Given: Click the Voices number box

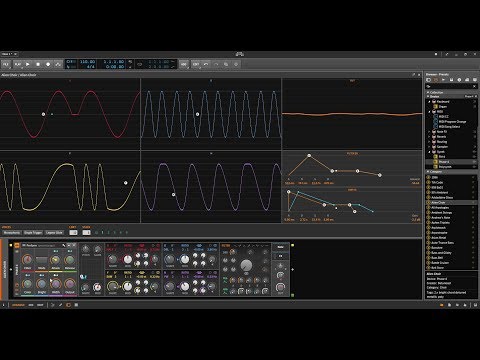Looking at the screenshot, I should (x=86, y=233).
